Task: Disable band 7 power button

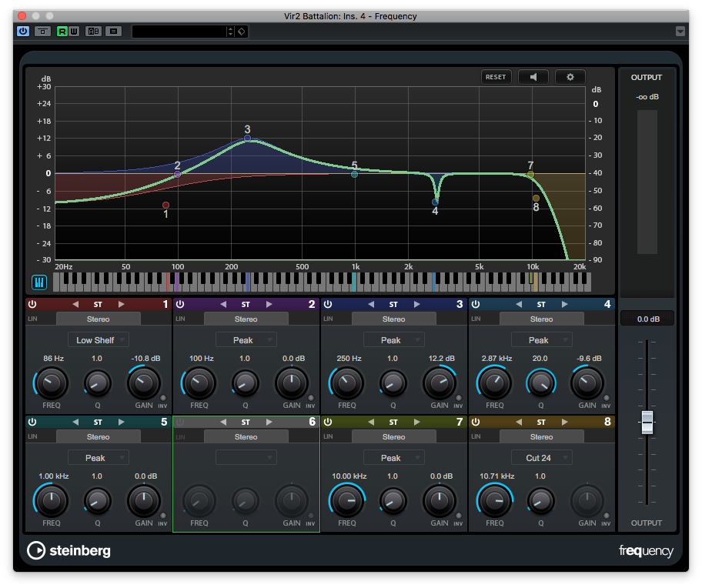Action: coord(328,422)
